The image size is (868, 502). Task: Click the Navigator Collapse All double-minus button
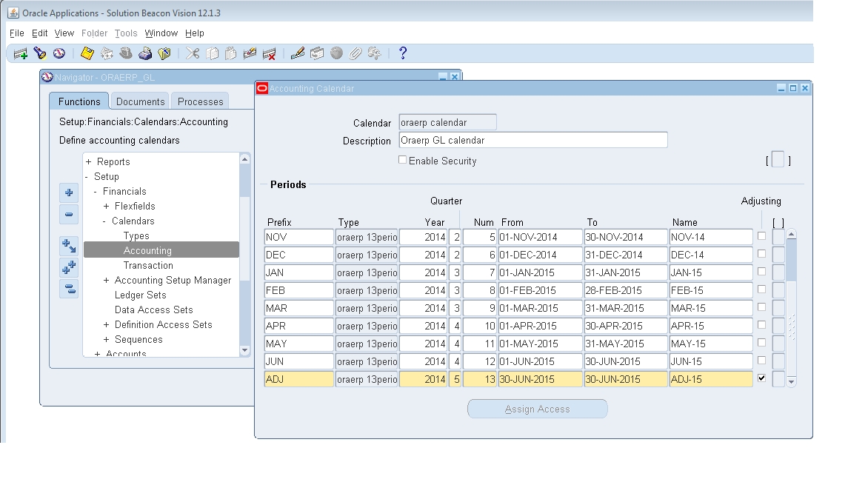[69, 289]
